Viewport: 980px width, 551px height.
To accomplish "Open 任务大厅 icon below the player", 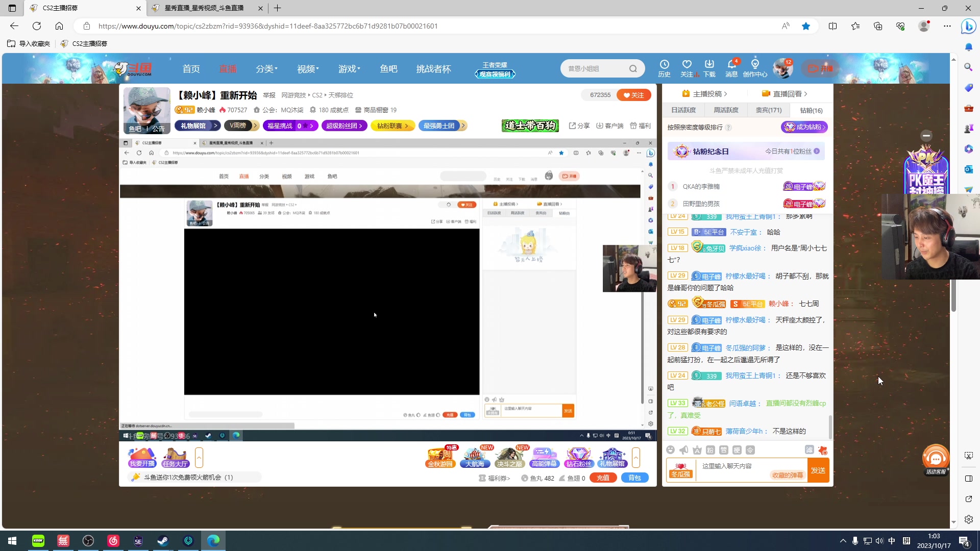I will click(175, 457).
